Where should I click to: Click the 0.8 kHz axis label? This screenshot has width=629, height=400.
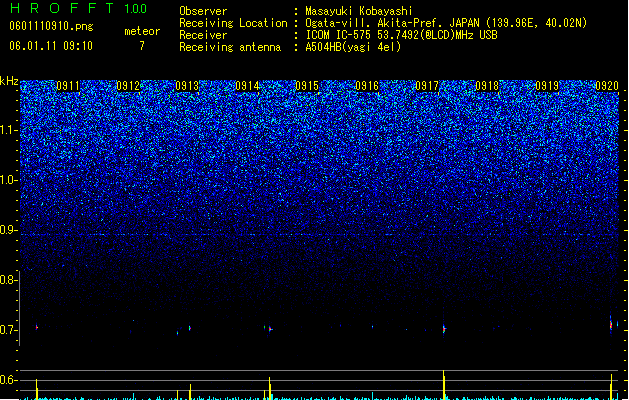(x=9, y=280)
